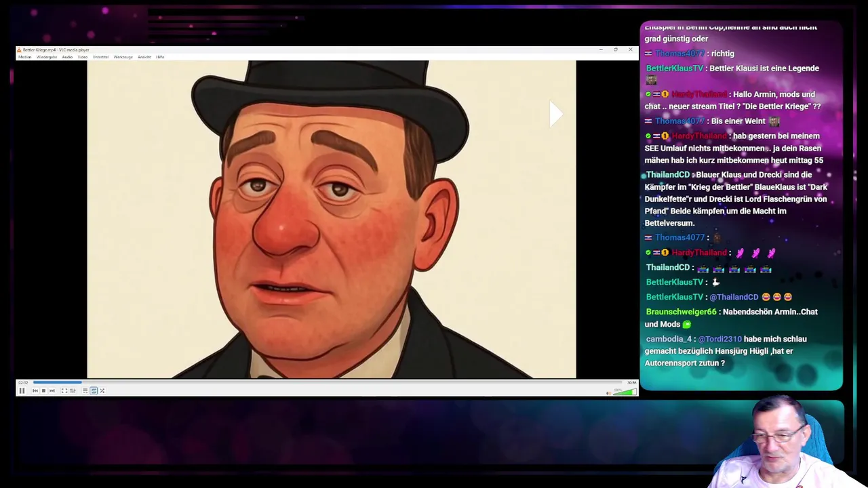
Task: Click verified badge beside 'Hallo Armin' message
Action: tap(648, 95)
